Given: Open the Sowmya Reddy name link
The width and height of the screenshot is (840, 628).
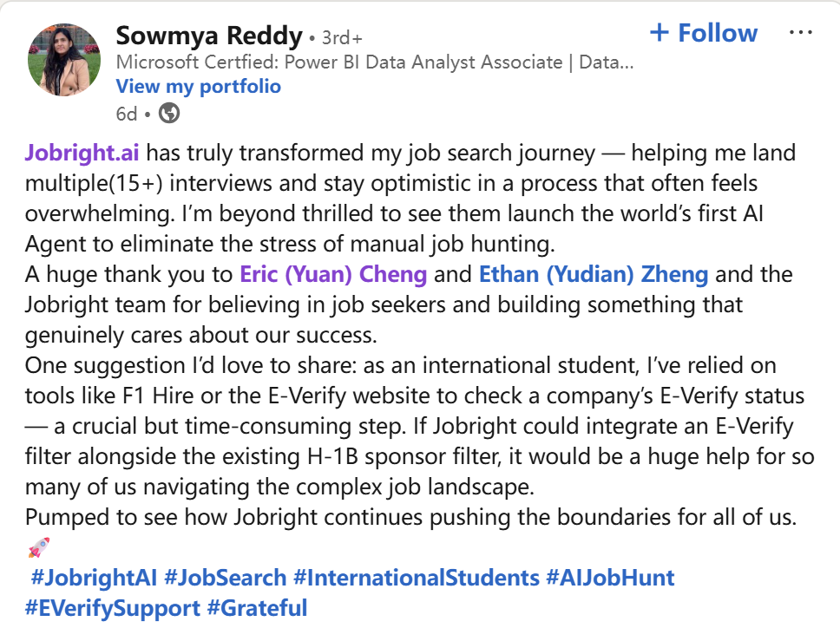Looking at the screenshot, I should 209,36.
